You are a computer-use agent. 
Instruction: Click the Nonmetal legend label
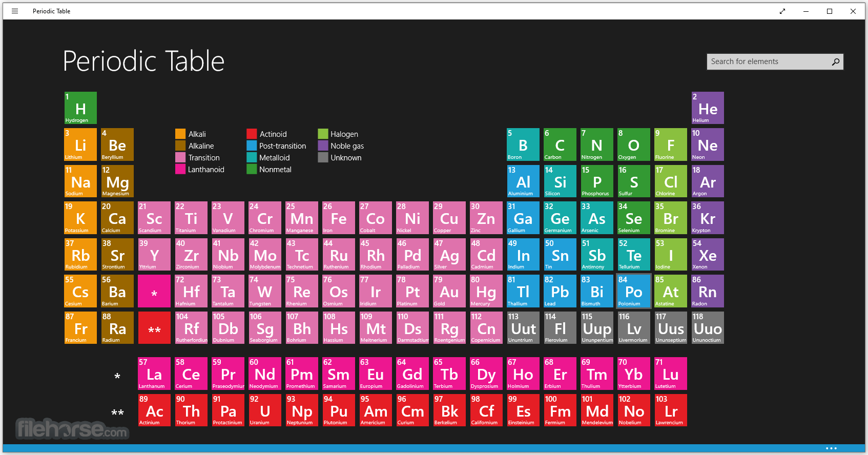point(275,170)
